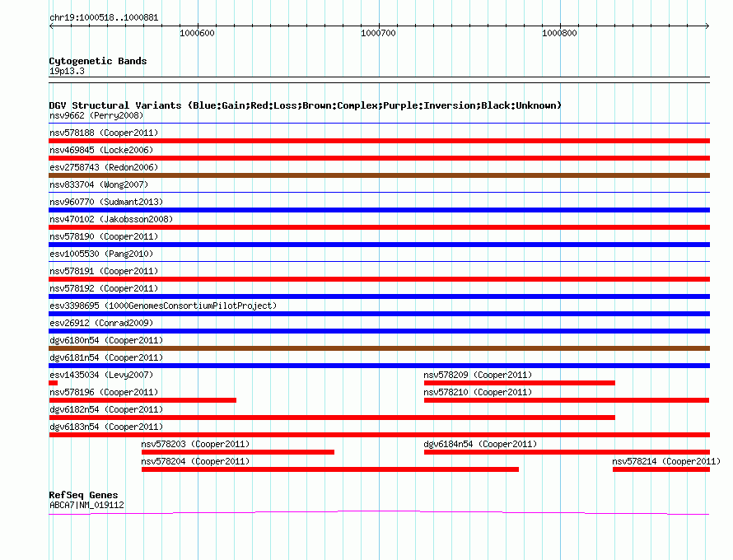This screenshot has height=560, width=733.
Task: Select the dgv6180n54 (Cooper2011) brown bar
Action: click(379, 348)
